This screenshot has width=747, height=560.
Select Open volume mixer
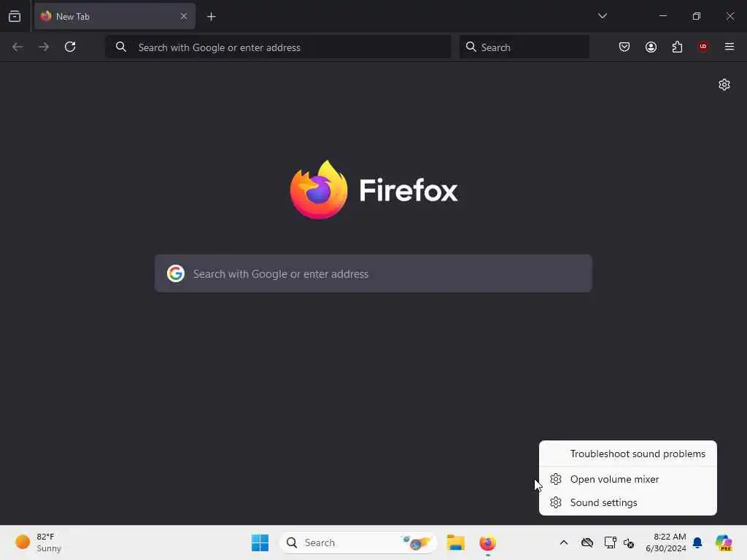[x=628, y=479]
